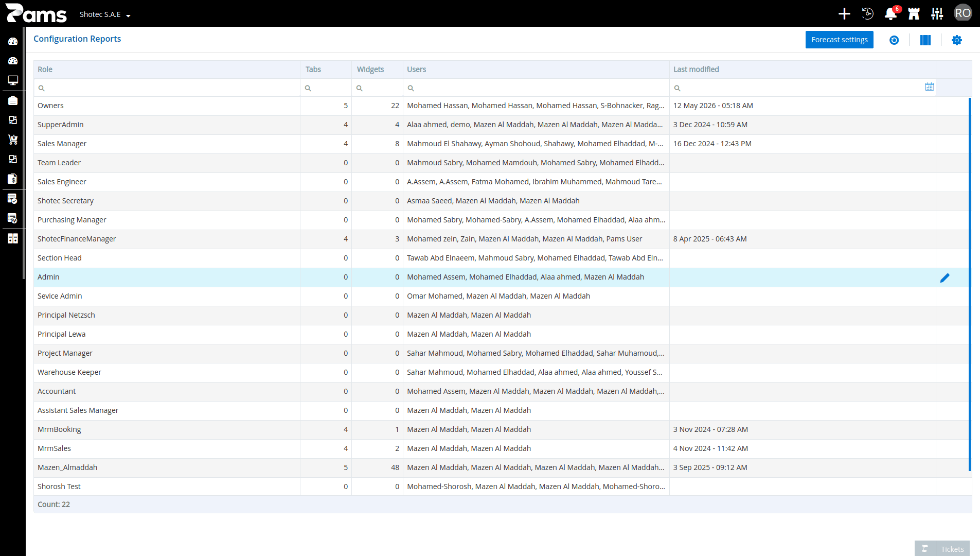
Task: Sort by the Widgets column header
Action: tap(378, 69)
